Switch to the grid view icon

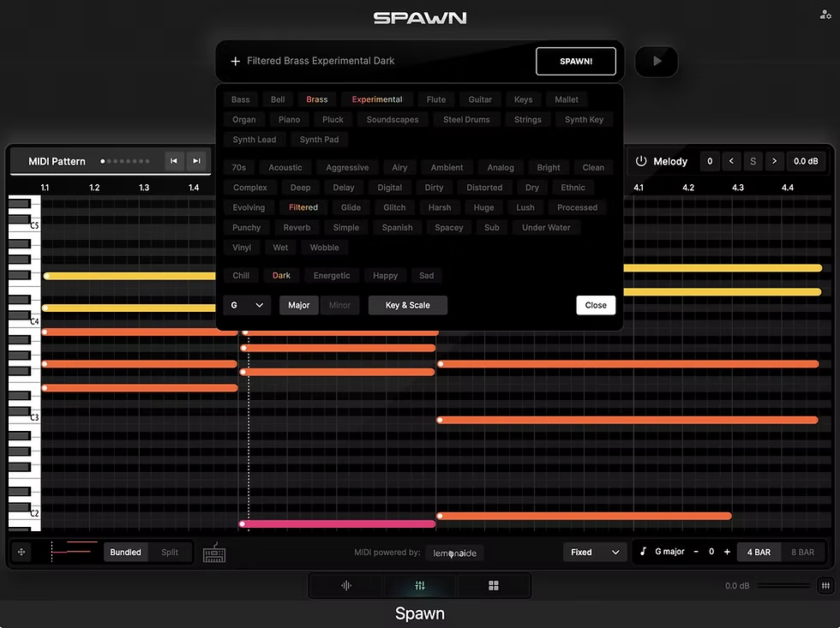494,586
